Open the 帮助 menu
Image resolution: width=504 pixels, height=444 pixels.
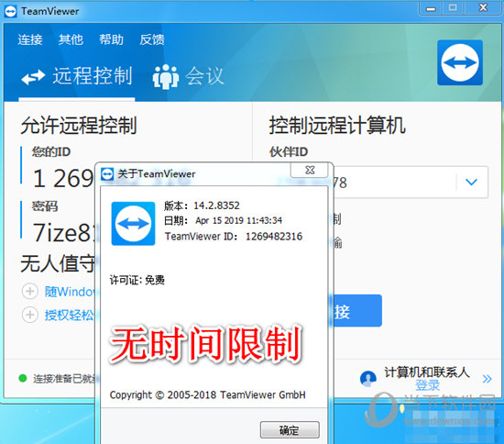click(111, 39)
